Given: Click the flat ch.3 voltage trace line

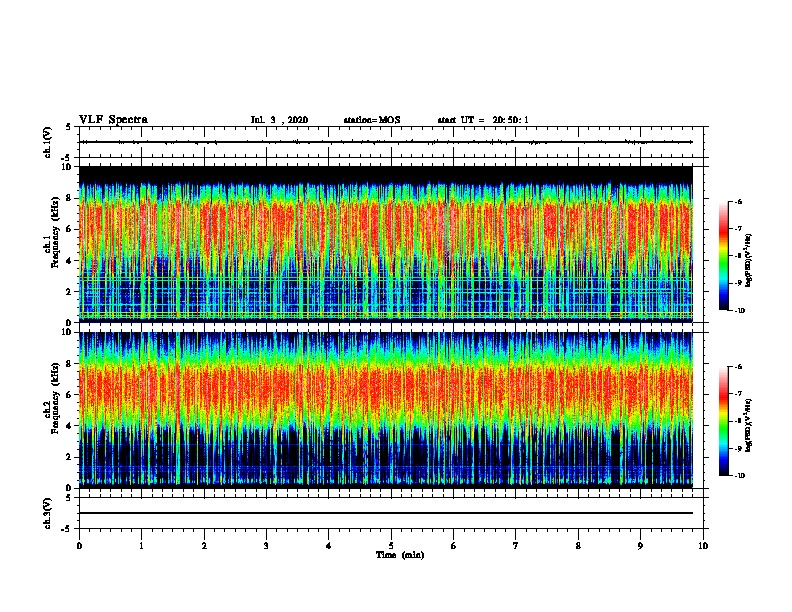Looking at the screenshot, I should [386, 513].
